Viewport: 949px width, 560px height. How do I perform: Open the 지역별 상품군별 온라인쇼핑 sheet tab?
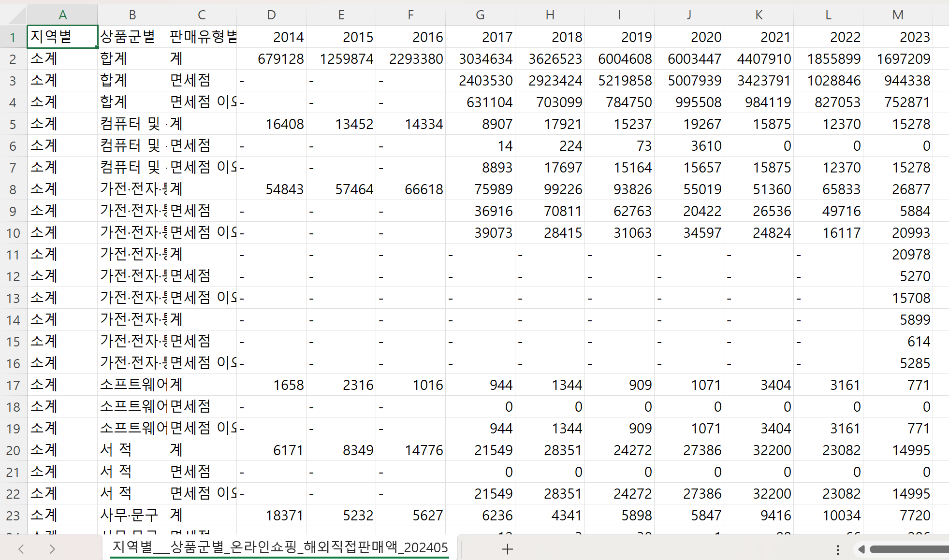pyautogui.click(x=280, y=547)
